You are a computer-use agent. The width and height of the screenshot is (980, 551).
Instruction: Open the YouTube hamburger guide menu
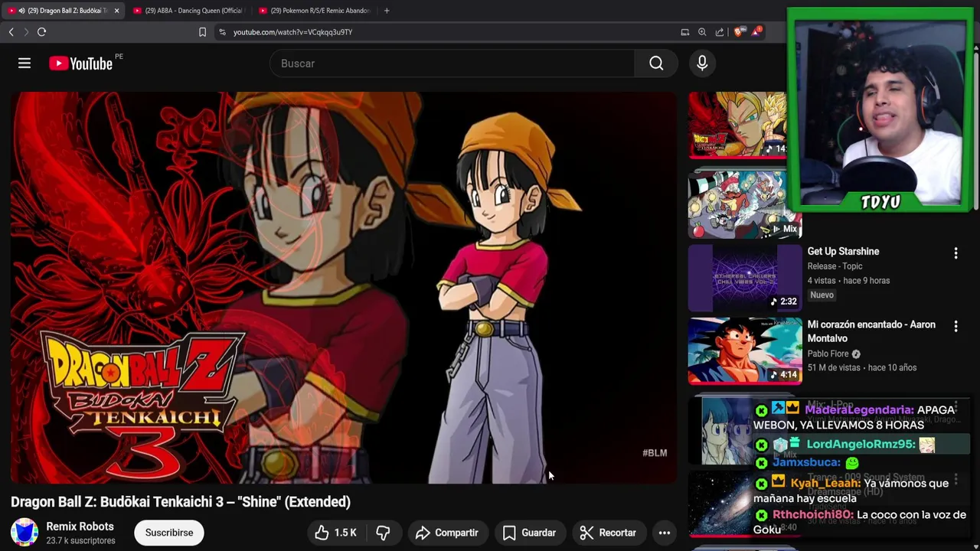click(x=24, y=64)
